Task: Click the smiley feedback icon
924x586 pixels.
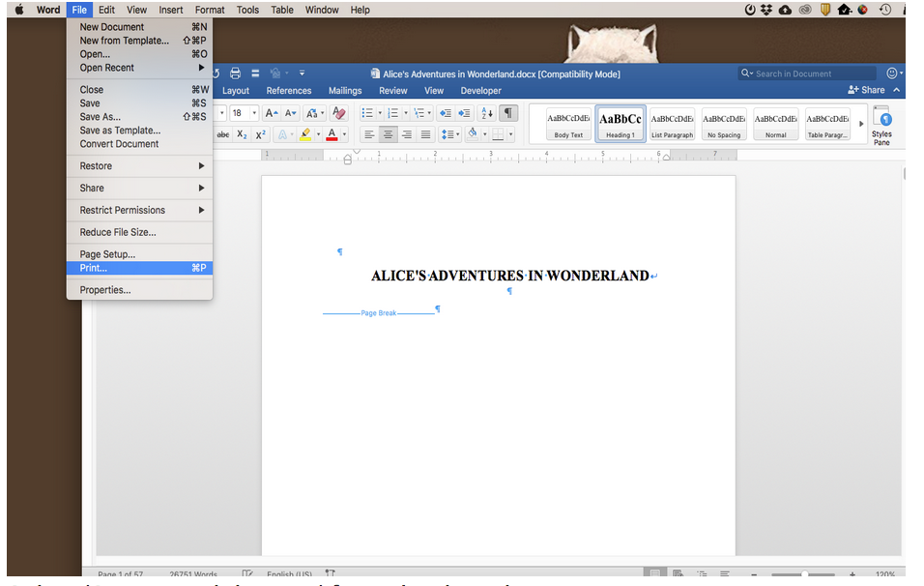Action: pyautogui.click(x=892, y=73)
